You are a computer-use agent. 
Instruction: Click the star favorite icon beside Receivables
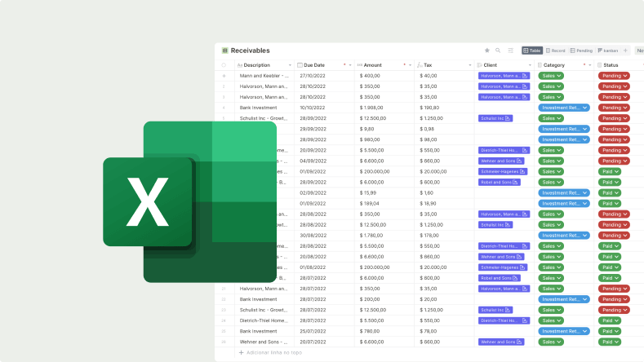tap(486, 51)
